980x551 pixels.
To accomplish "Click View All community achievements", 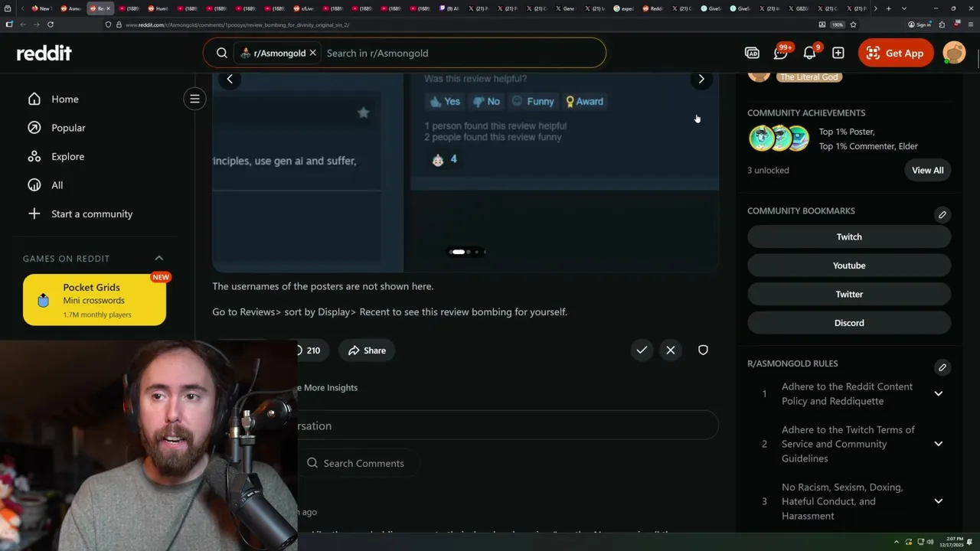I will pos(927,170).
